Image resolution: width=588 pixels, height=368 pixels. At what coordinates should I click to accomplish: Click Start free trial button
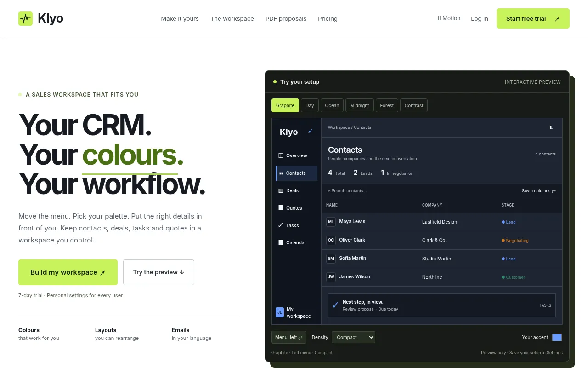pos(533,18)
